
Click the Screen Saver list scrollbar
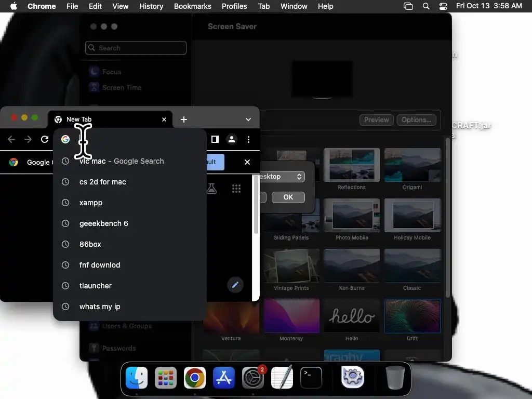pyautogui.click(x=448, y=217)
